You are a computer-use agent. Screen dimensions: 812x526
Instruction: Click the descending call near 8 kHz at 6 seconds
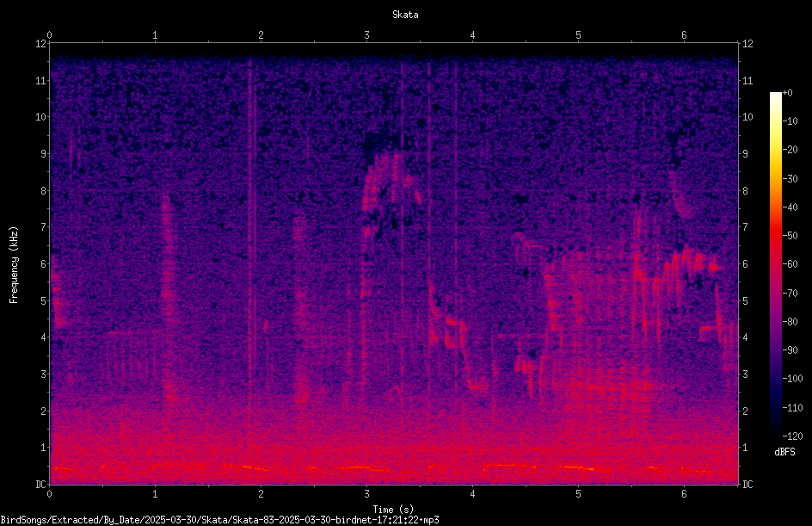point(680,195)
